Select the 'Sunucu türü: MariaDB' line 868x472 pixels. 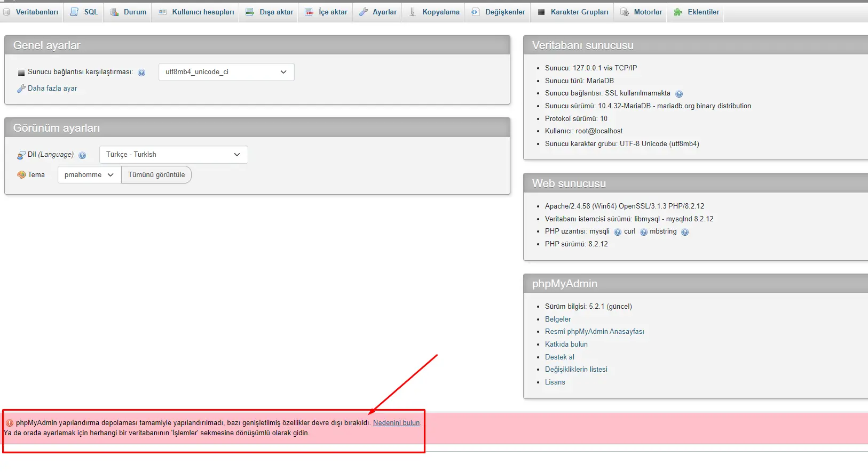[579, 81]
